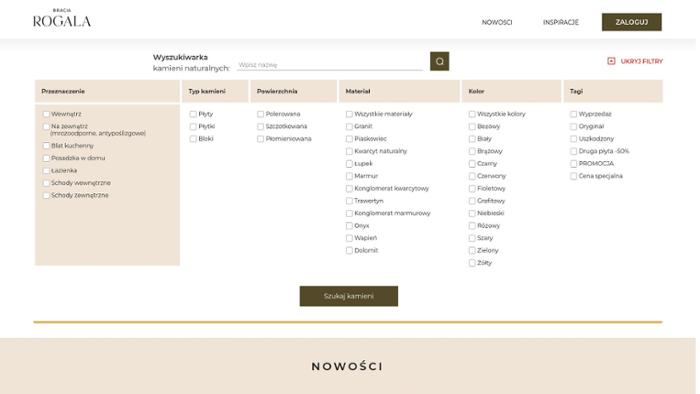The image size is (700, 394).
Task: Check the Fioletowy color checkbox
Action: coord(472,189)
